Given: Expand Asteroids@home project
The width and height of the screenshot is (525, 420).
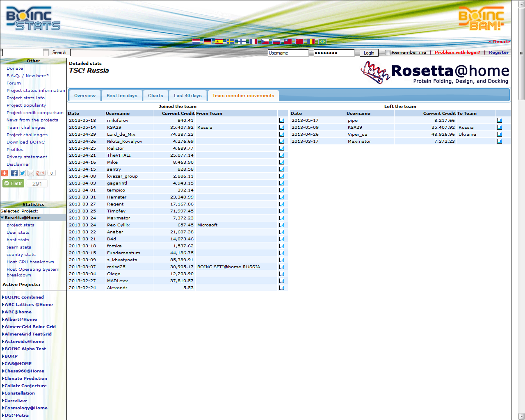Looking at the screenshot, I should [3, 342].
